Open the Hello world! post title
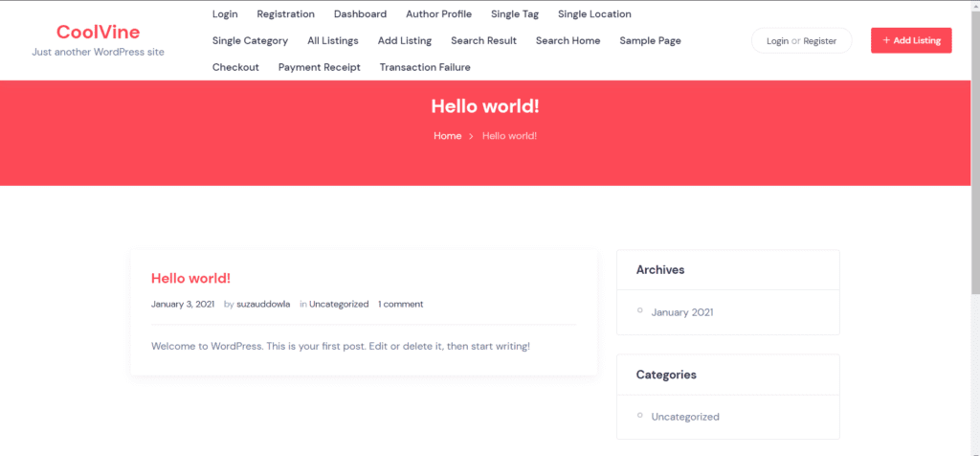Image resolution: width=980 pixels, height=456 pixels. coord(190,278)
